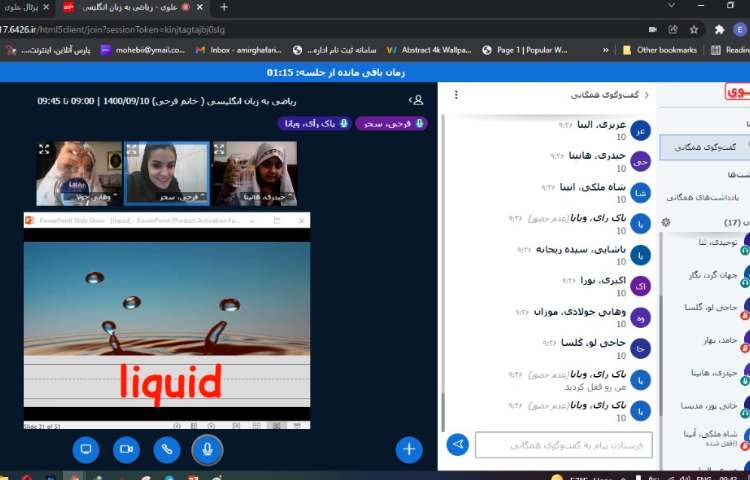
Task: Click avatar of حاجی لو، گلسا in chat
Action: [x=640, y=349]
